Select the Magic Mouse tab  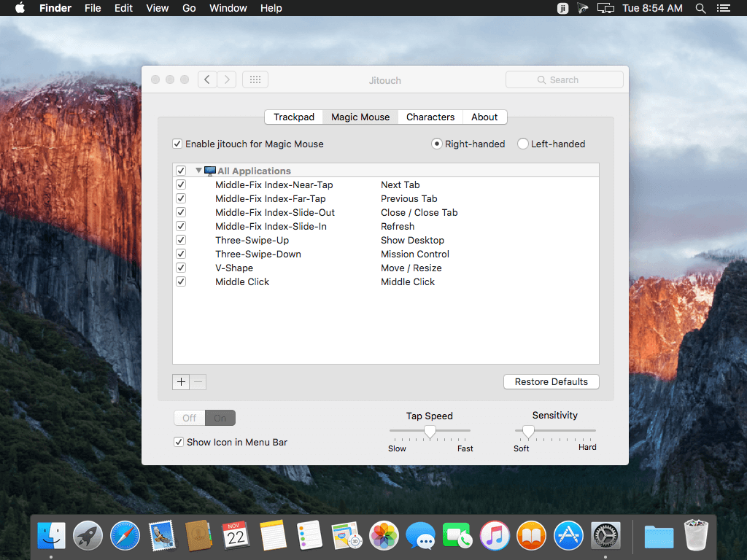(360, 117)
